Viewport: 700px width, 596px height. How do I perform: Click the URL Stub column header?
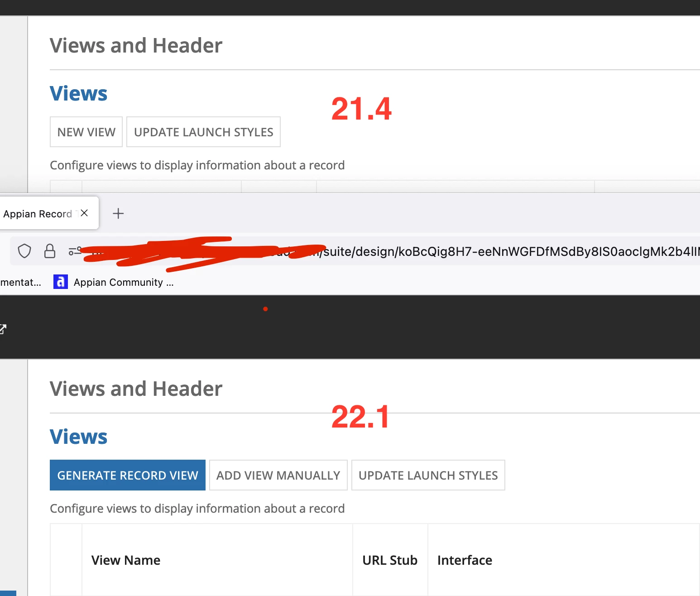(390, 560)
